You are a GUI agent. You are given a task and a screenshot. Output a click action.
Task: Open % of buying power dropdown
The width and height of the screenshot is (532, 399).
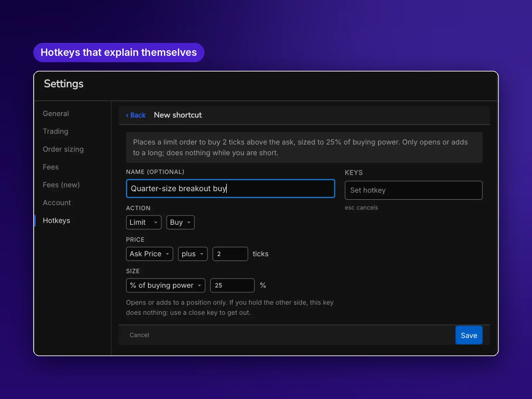pos(166,286)
